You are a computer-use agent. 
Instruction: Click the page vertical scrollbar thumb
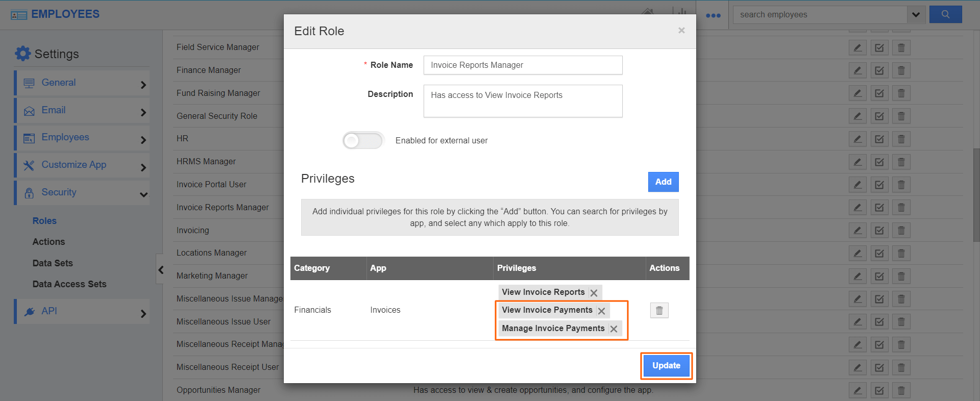click(x=976, y=195)
